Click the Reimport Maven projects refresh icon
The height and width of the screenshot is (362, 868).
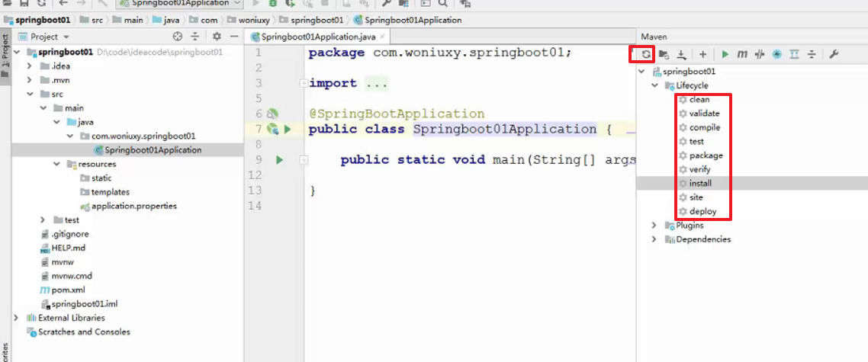(x=646, y=54)
